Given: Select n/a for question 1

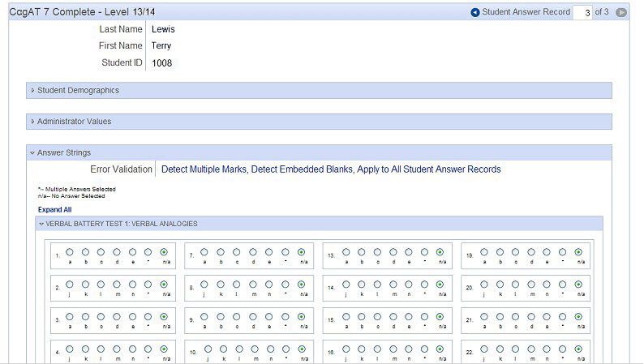Looking at the screenshot, I should coord(164,252).
